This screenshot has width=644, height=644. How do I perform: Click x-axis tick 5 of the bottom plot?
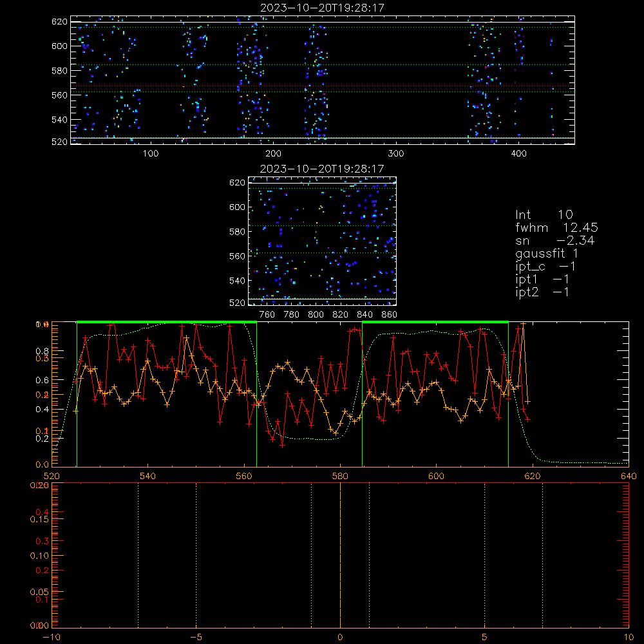pyautogui.click(x=485, y=637)
